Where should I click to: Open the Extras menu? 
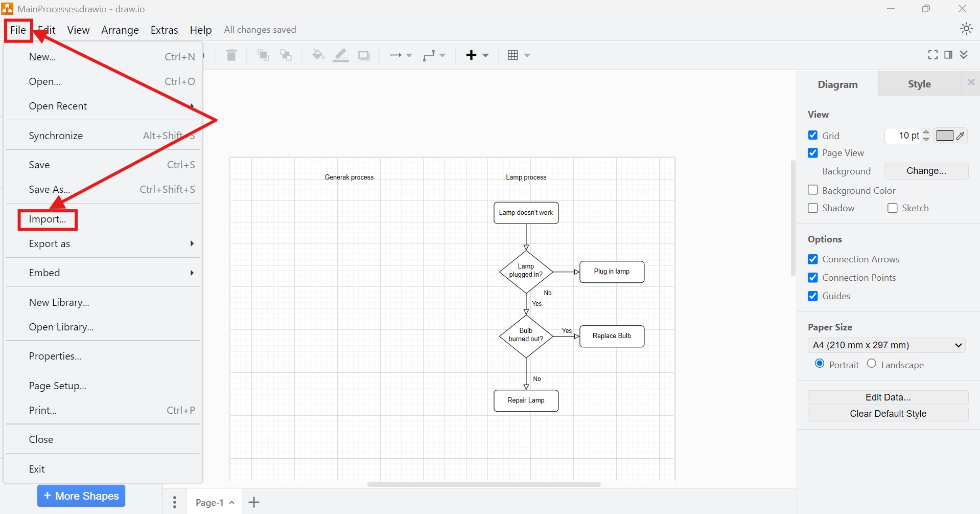point(164,30)
